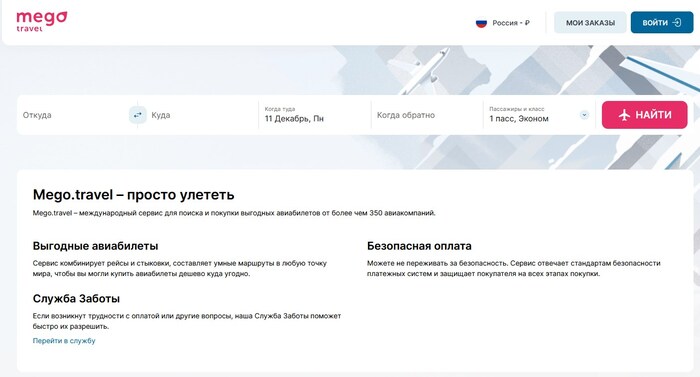Click the heading Mego.travel – просто улететь
Image resolution: width=700 pixels, height=377 pixels.
click(x=133, y=195)
